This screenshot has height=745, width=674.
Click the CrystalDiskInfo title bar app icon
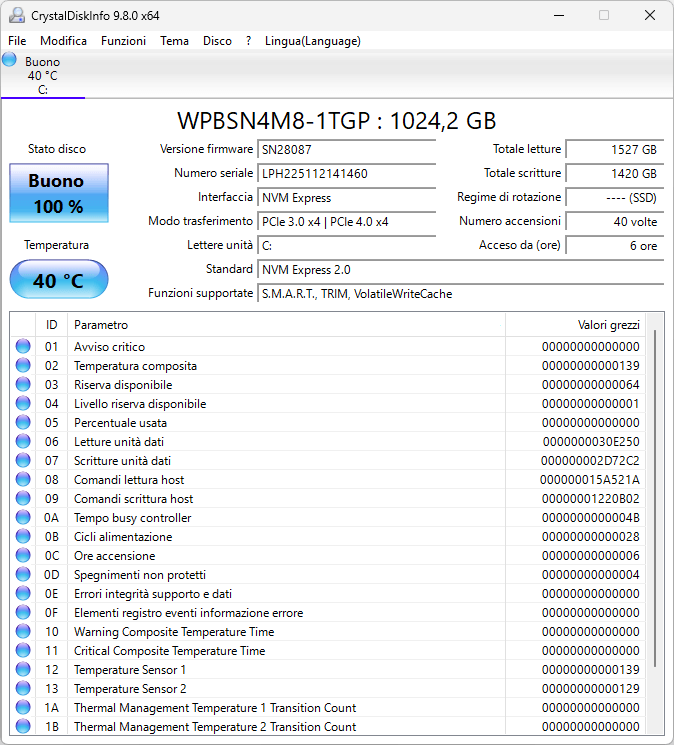[x=15, y=15]
